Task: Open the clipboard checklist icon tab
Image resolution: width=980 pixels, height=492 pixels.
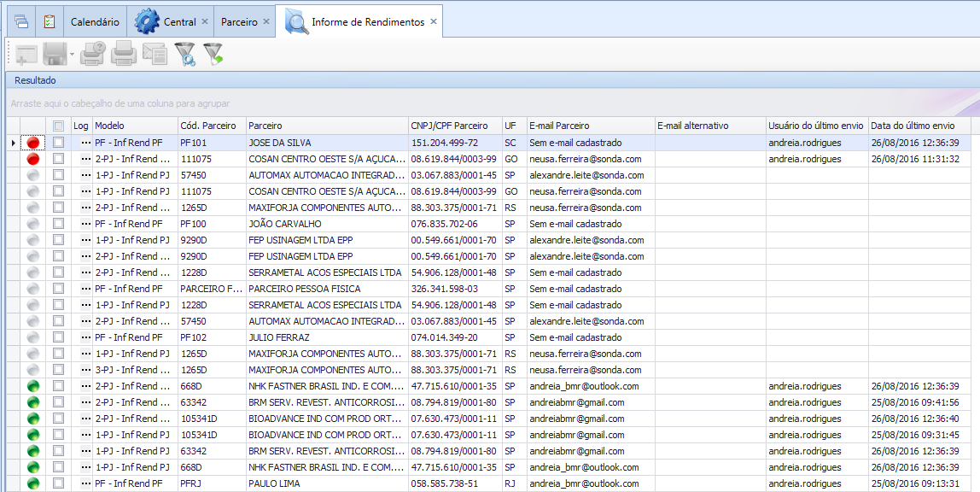Action: [x=50, y=21]
